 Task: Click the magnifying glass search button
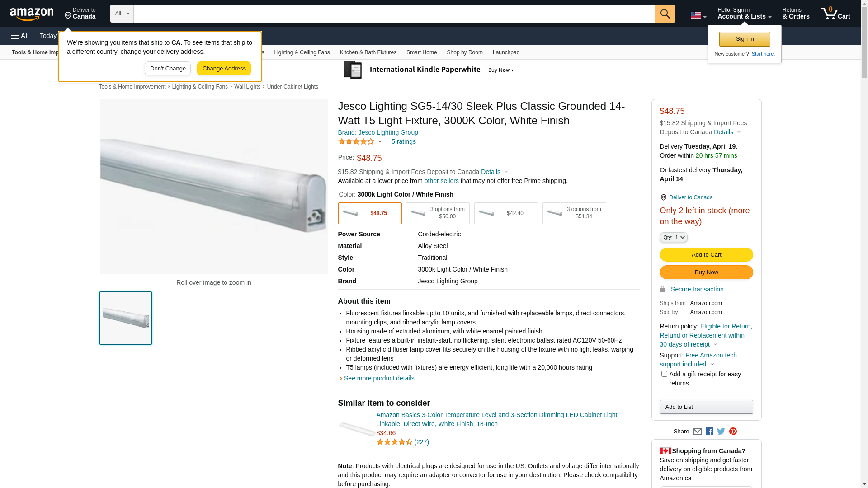click(x=665, y=14)
